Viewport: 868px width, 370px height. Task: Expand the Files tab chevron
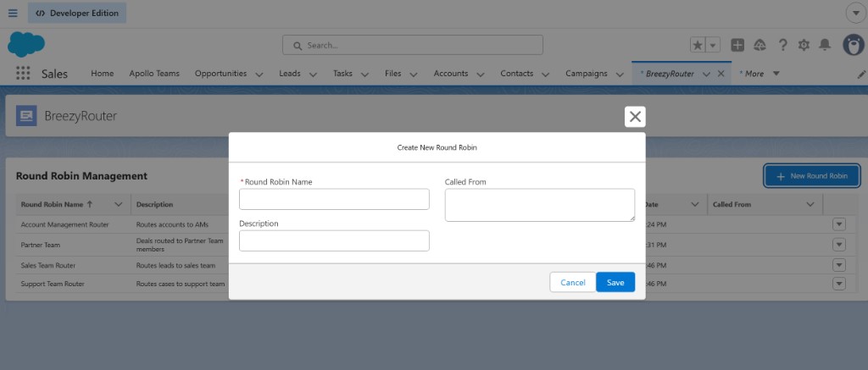tap(414, 75)
